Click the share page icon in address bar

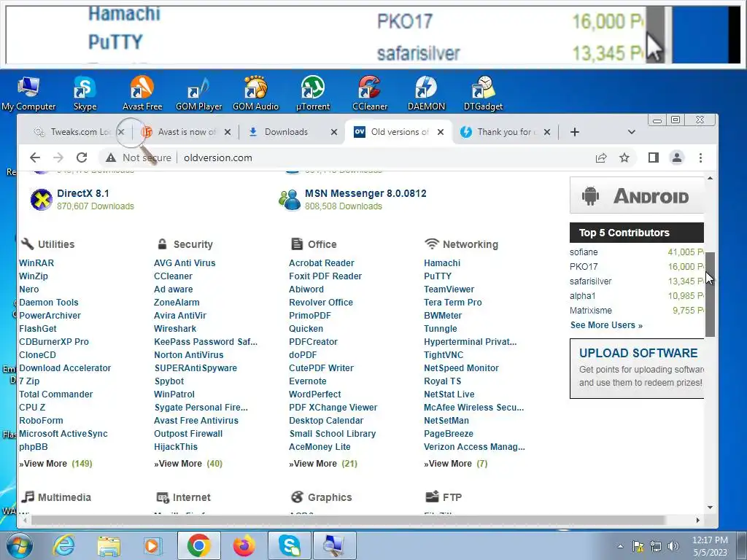pos(601,157)
